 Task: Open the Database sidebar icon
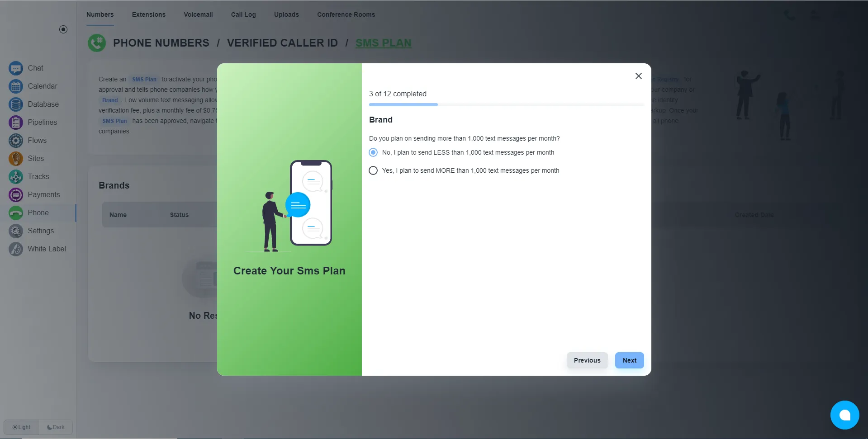coord(16,104)
